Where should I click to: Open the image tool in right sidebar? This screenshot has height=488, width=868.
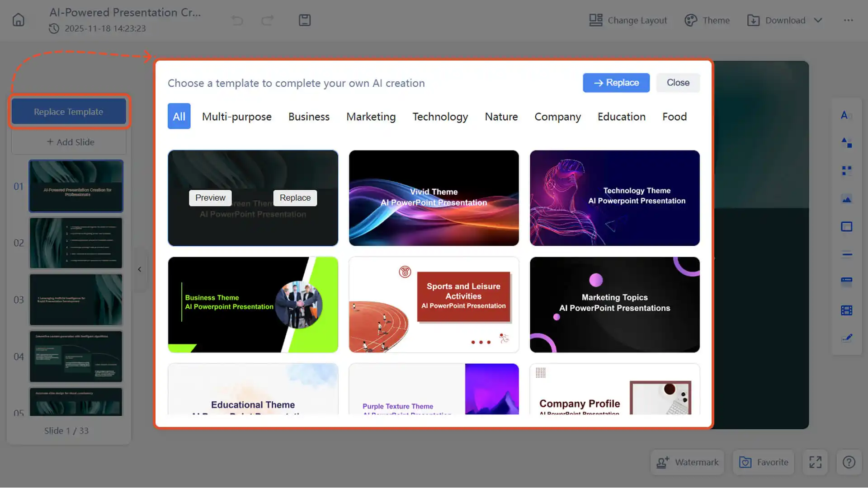pos(846,199)
